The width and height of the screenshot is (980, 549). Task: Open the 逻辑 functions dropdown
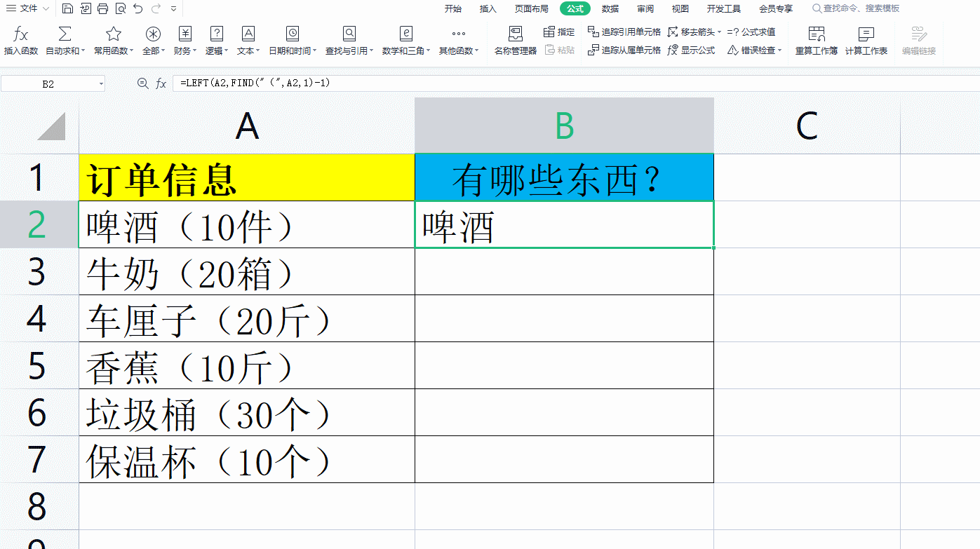tap(216, 41)
